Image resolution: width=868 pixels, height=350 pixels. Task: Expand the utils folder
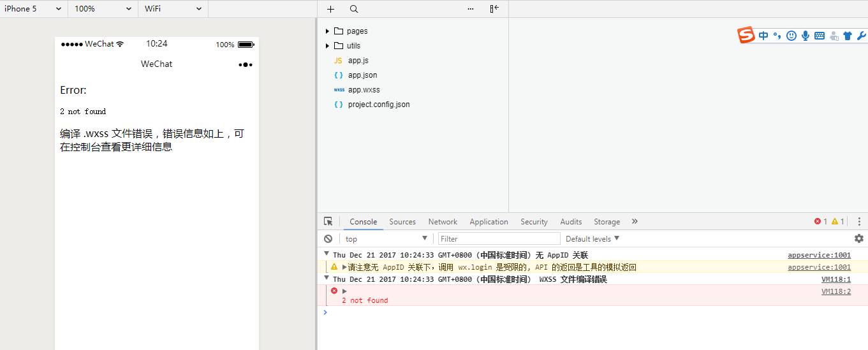pos(328,46)
